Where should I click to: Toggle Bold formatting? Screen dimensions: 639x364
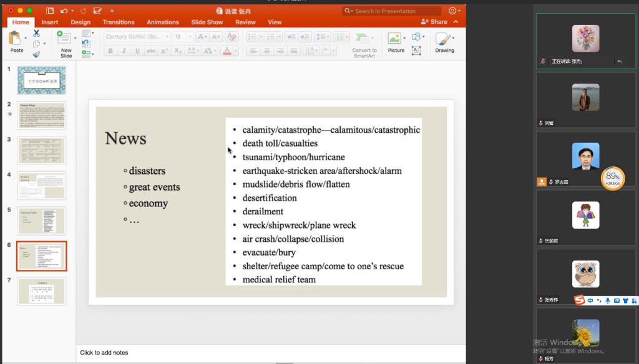(110, 50)
